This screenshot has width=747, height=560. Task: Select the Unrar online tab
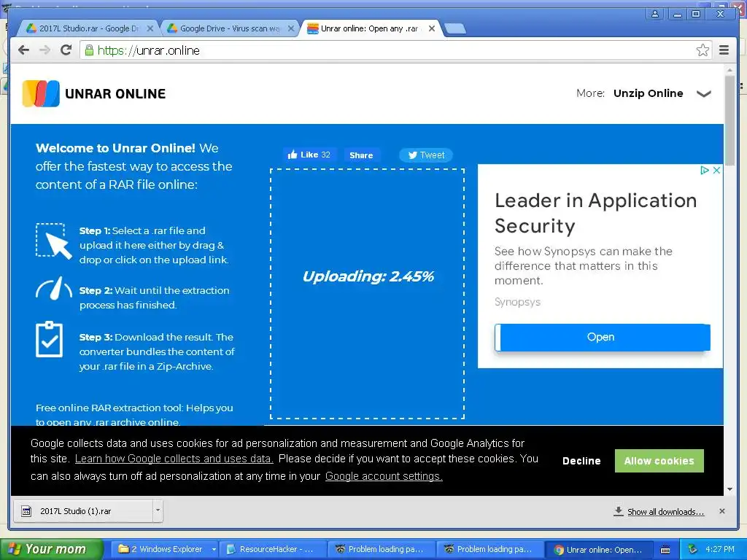[x=371, y=28]
